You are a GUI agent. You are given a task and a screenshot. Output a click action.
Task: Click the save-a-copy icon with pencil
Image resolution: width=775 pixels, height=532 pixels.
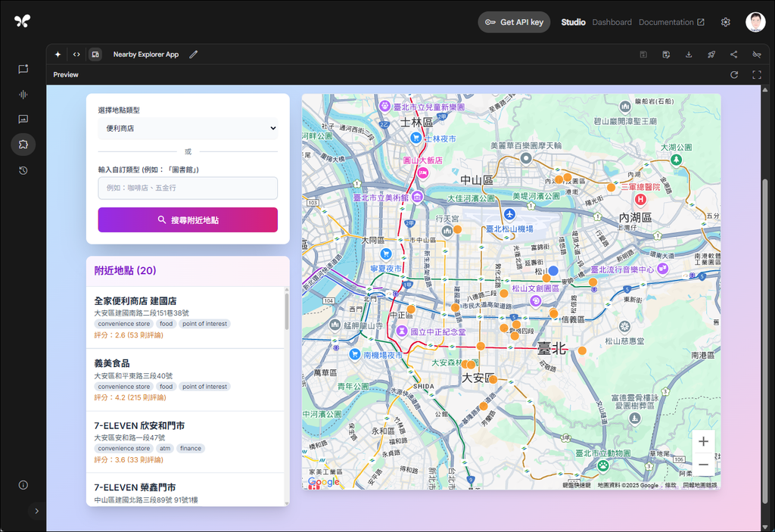tap(666, 54)
